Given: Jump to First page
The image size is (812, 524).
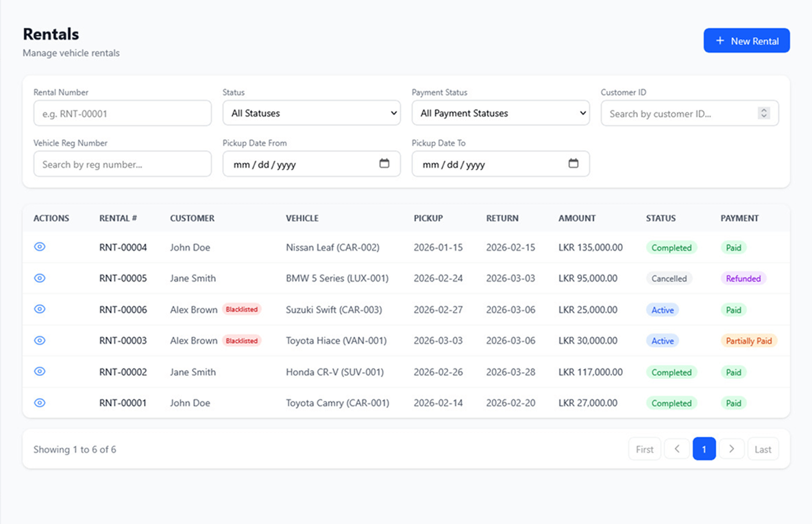Looking at the screenshot, I should click(644, 449).
